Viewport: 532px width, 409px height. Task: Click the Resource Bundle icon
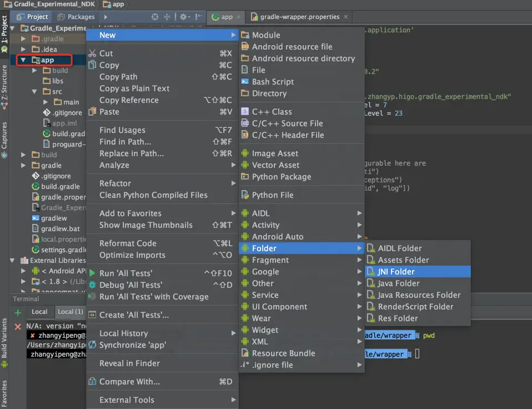[245, 353]
